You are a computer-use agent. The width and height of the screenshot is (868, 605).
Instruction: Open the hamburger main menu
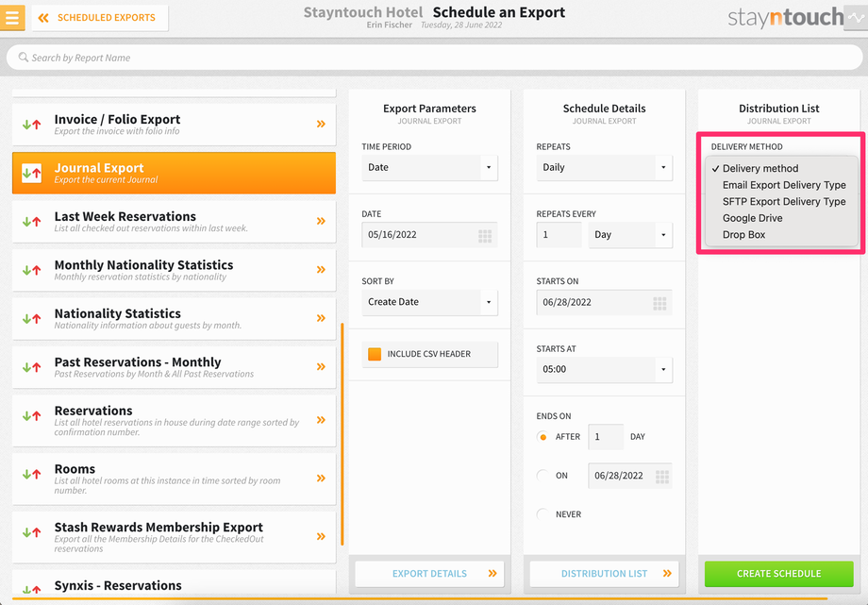(x=11, y=17)
